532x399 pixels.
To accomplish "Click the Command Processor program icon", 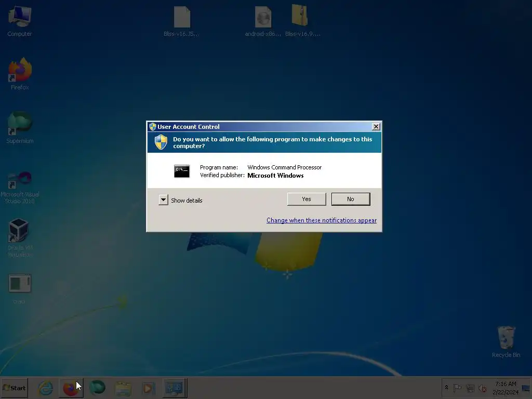I will click(x=182, y=171).
